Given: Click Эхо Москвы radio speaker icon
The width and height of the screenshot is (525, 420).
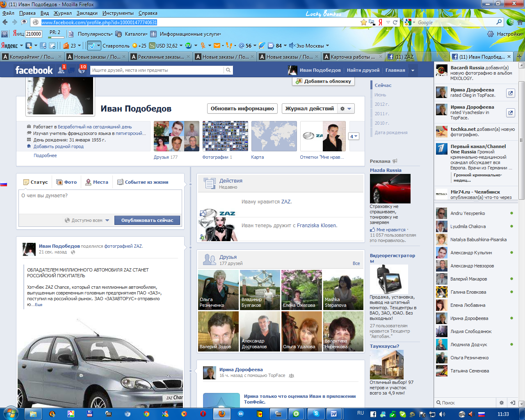Looking at the screenshot, I should tap(292, 46).
